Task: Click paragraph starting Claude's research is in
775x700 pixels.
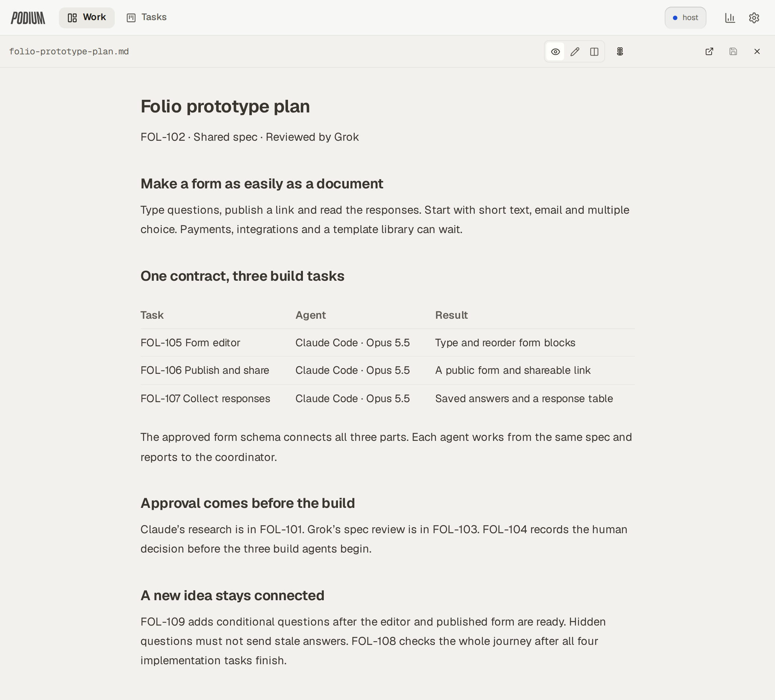Action: 384,539
